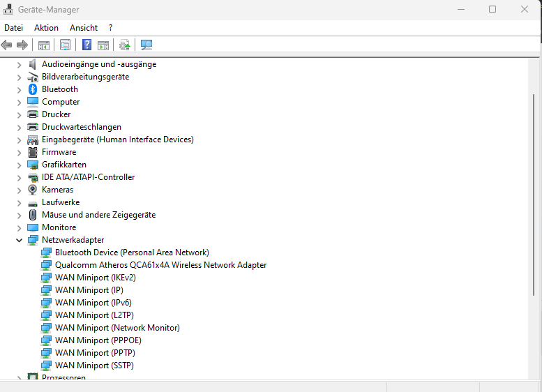Click the Computer category icon
This screenshot has height=392, width=542.
[33, 102]
